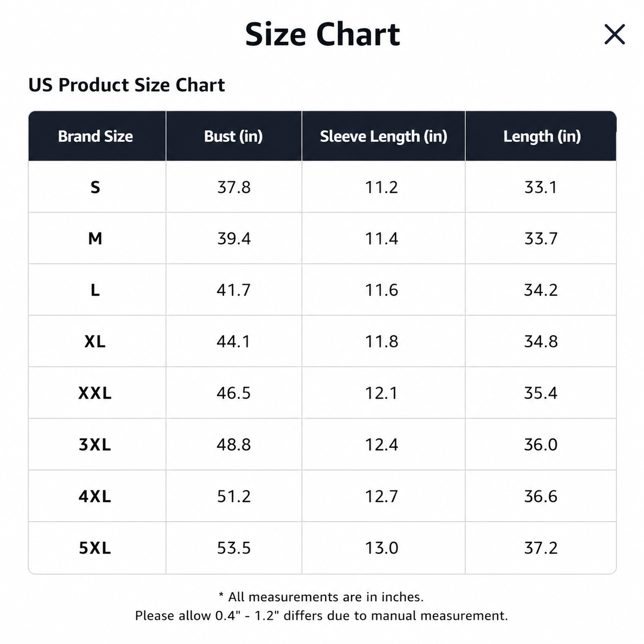Image resolution: width=644 pixels, height=644 pixels.
Task: Select the 3XL size row label
Action: [95, 444]
